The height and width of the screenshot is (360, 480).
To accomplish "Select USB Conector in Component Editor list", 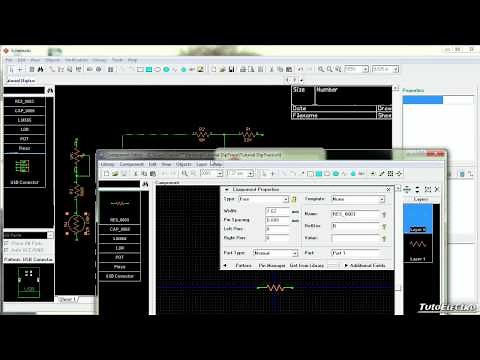I will [120, 276].
